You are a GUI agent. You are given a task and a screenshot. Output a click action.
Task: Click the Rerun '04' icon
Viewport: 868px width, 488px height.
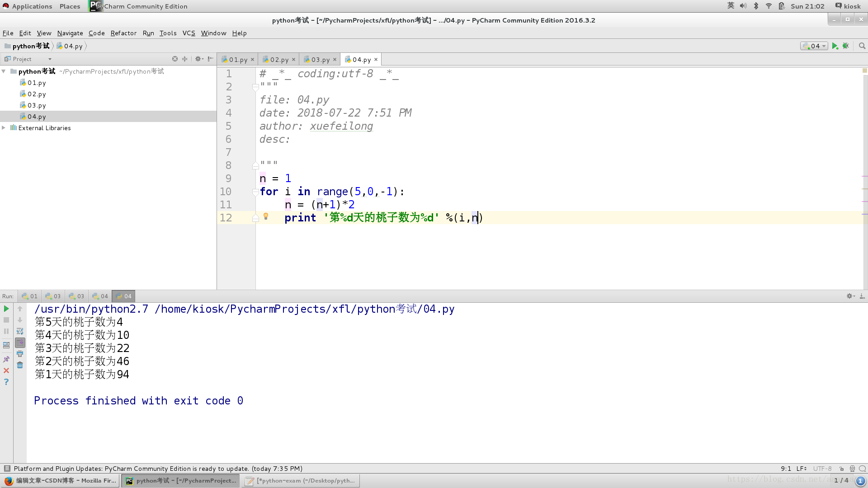click(x=7, y=309)
